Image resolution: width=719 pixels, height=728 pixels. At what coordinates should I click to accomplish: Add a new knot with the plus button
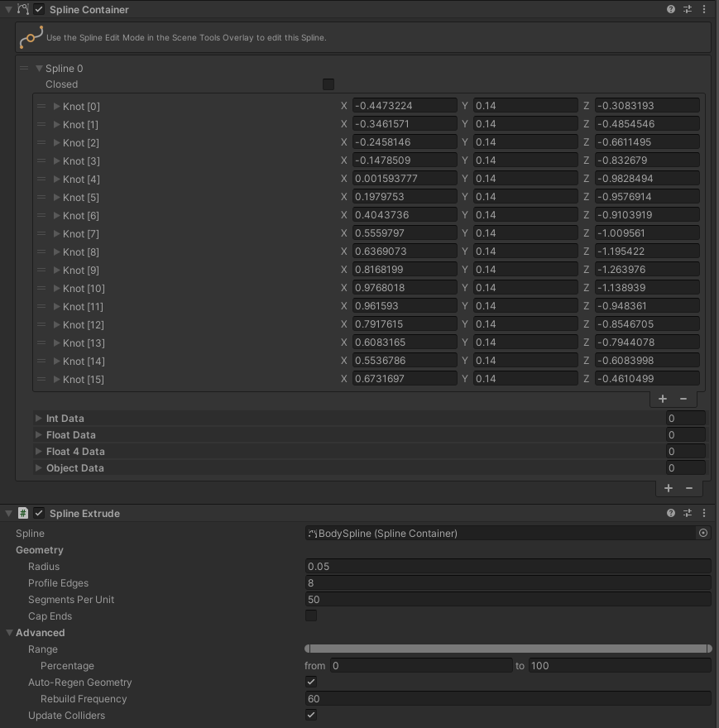tap(662, 399)
